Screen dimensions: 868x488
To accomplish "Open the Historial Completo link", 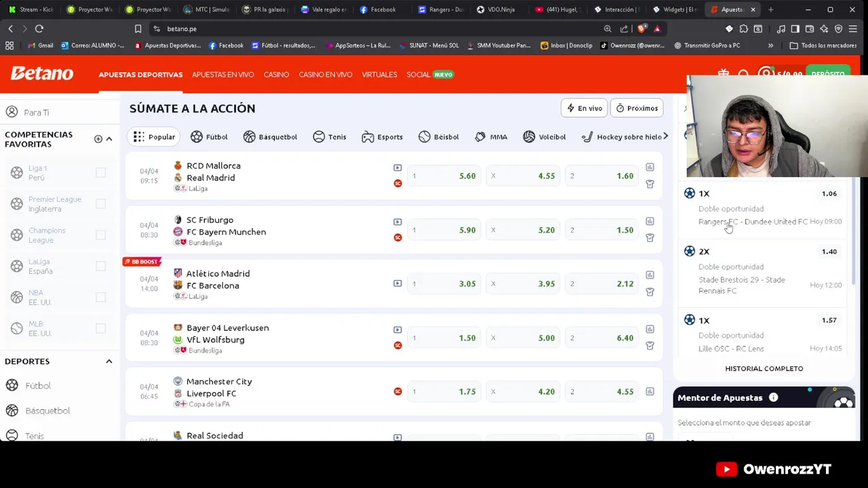I will pyautogui.click(x=764, y=369).
